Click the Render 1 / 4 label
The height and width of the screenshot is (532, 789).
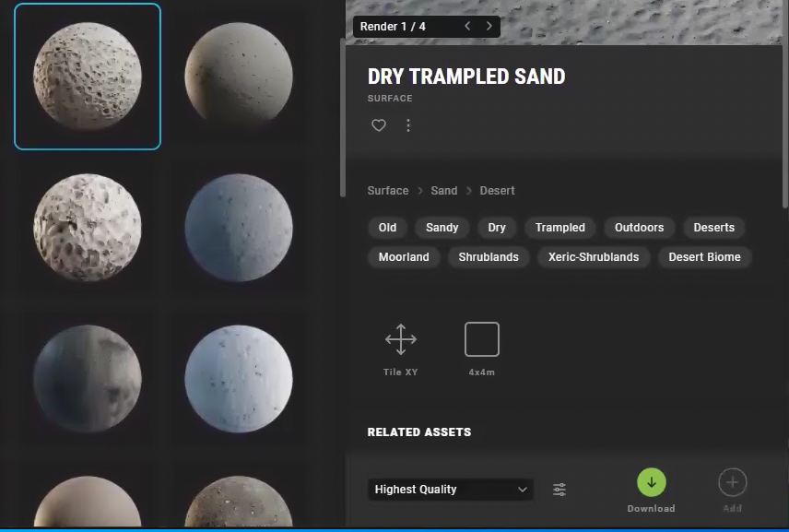tap(393, 26)
